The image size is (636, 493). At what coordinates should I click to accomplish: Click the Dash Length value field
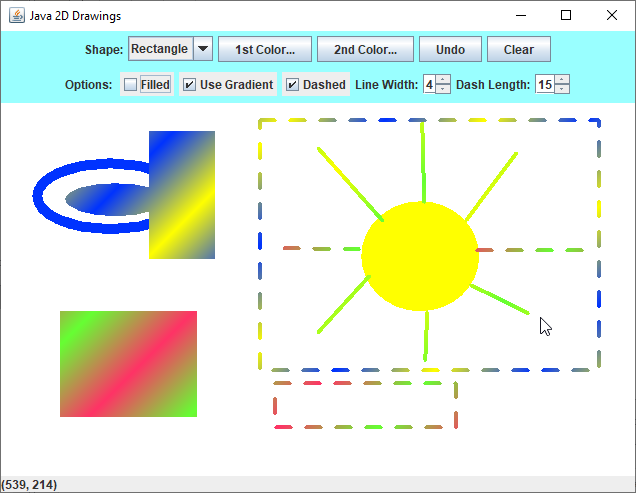(545, 84)
